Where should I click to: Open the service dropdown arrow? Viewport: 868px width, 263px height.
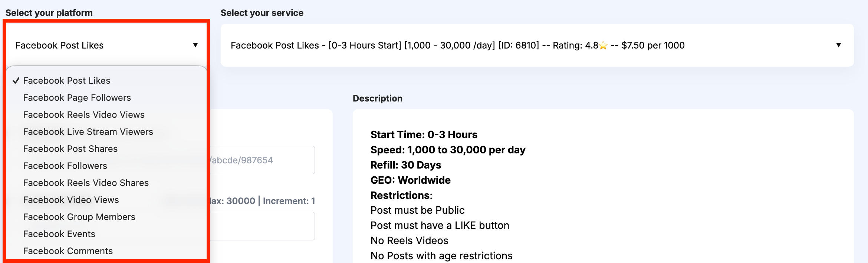838,45
